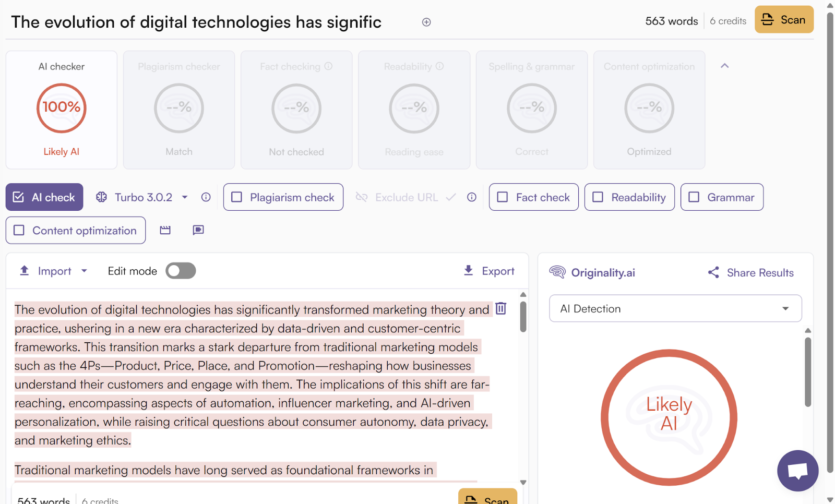
Task: Open the chat support bubble
Action: coord(797,471)
